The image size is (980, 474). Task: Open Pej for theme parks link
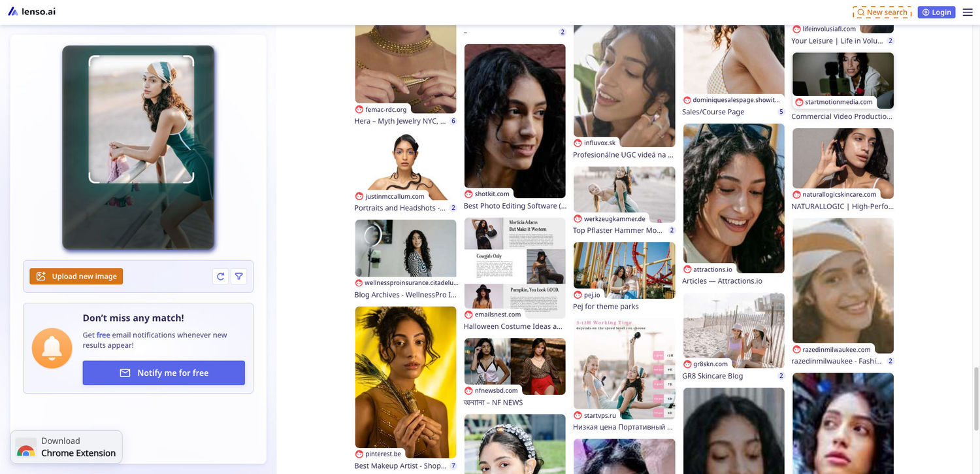click(x=606, y=307)
